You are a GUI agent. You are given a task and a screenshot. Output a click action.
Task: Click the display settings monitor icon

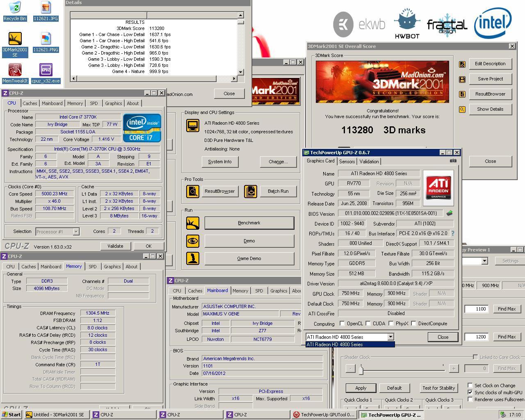(x=192, y=125)
